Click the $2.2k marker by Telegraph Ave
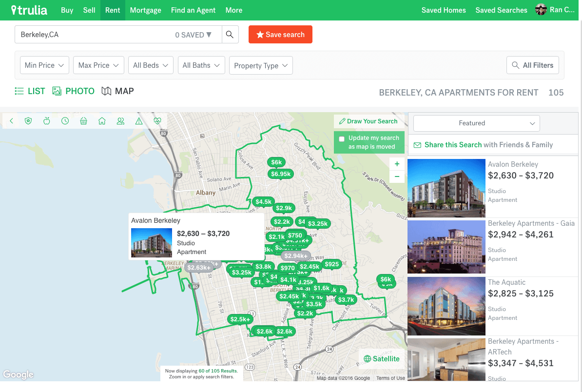This screenshot has height=392, width=582. click(x=305, y=314)
